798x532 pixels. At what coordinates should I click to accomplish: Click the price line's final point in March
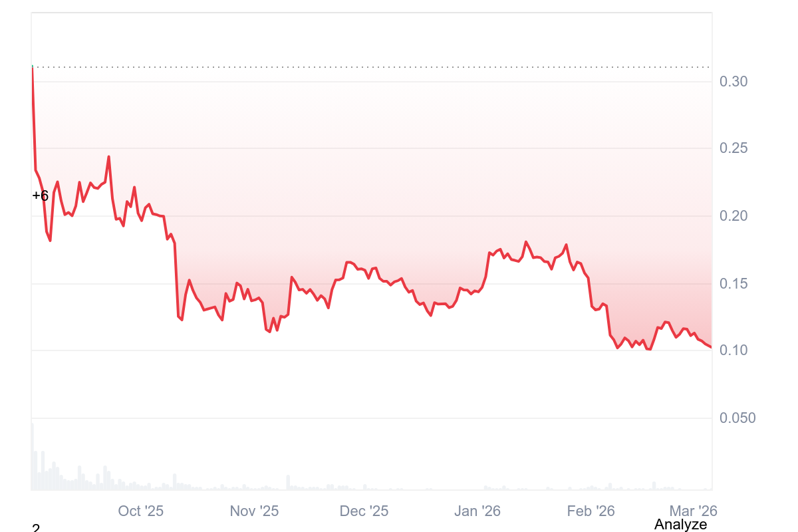[711, 347]
